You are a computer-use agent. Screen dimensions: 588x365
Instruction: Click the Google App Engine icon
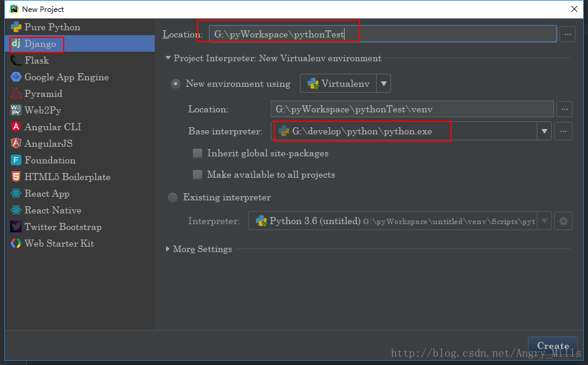click(15, 77)
